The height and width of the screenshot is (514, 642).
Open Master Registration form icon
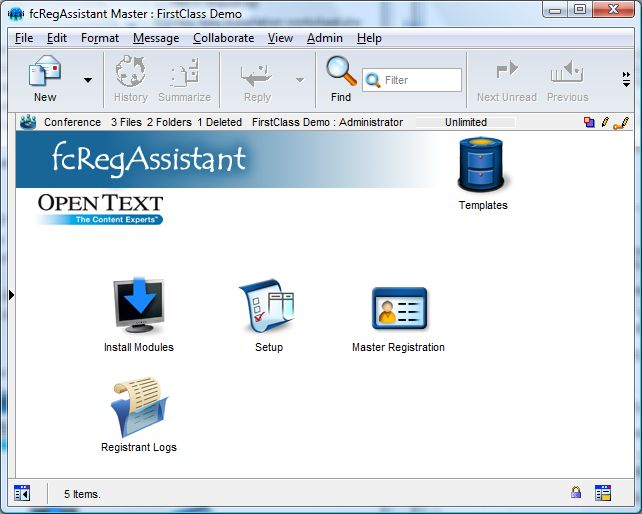pos(399,308)
